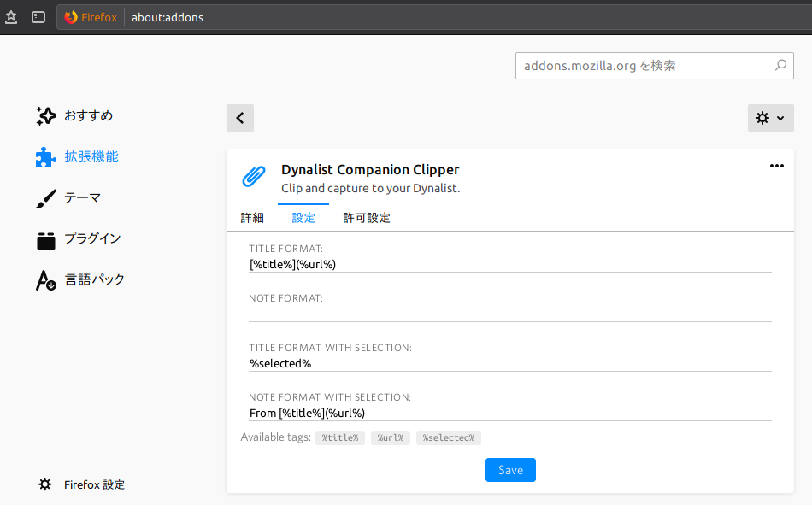Click the Dynalist paperclip icon
Image resolution: width=812 pixels, height=505 pixels.
[254, 177]
